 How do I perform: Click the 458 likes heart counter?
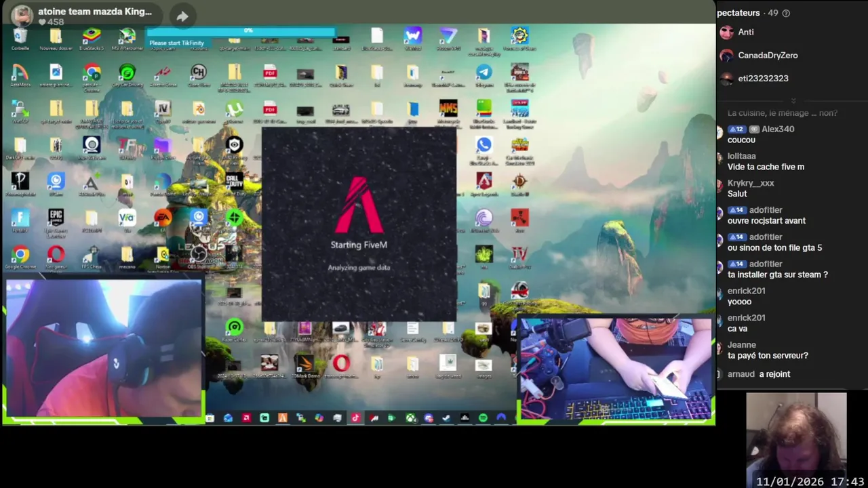pos(51,22)
